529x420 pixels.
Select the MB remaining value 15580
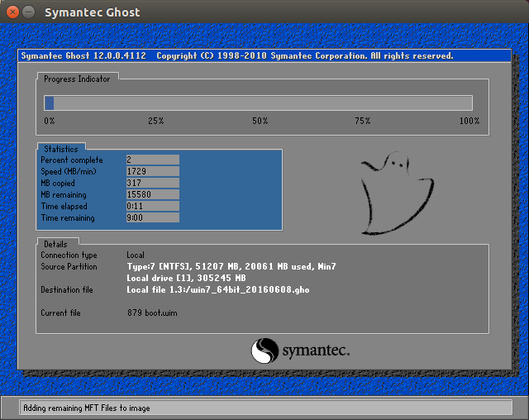pyautogui.click(x=153, y=194)
